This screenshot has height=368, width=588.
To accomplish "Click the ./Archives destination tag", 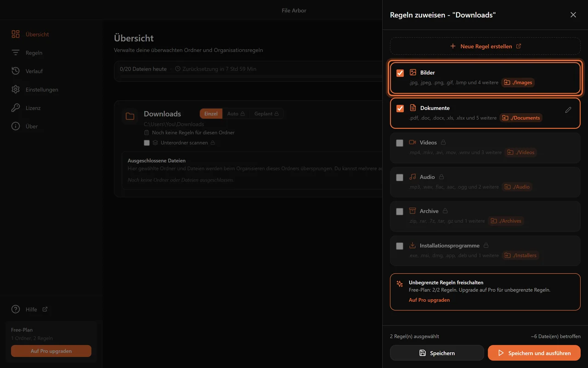I will [x=506, y=221].
